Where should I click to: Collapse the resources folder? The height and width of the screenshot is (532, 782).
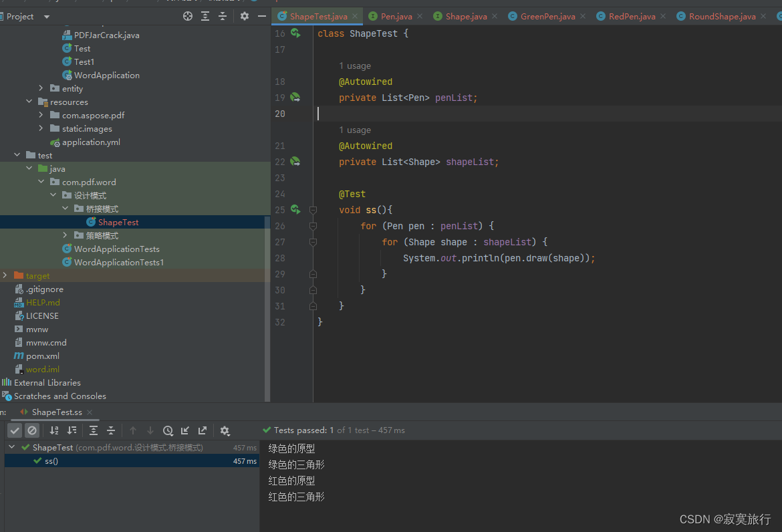(x=29, y=102)
